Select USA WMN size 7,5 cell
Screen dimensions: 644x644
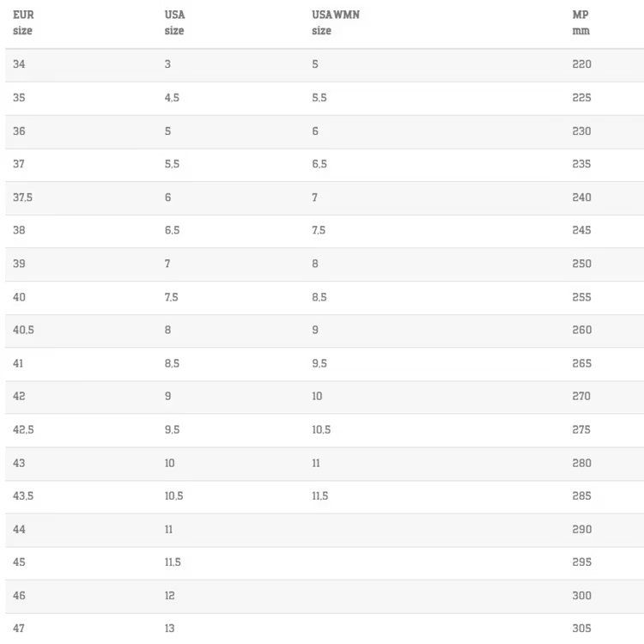319,230
